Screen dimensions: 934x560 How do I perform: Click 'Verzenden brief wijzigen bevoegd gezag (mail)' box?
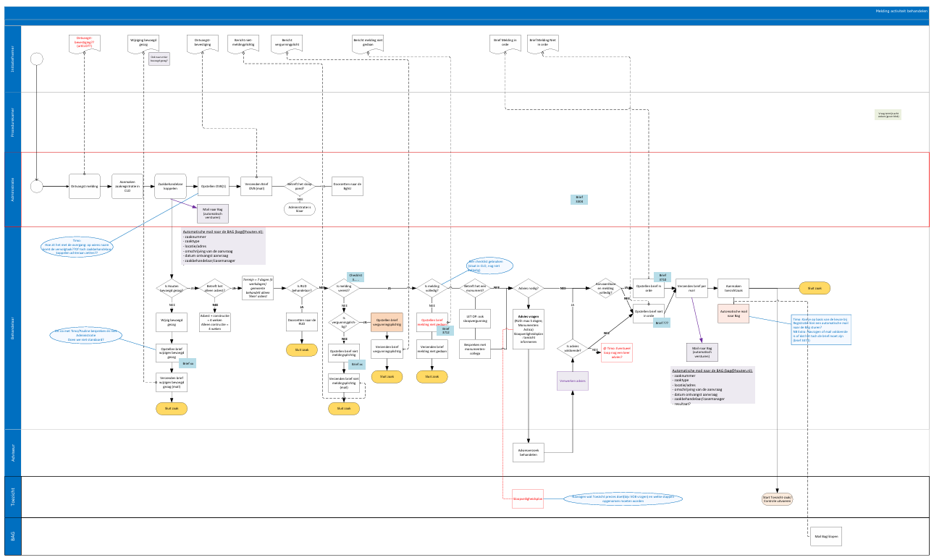click(x=172, y=382)
